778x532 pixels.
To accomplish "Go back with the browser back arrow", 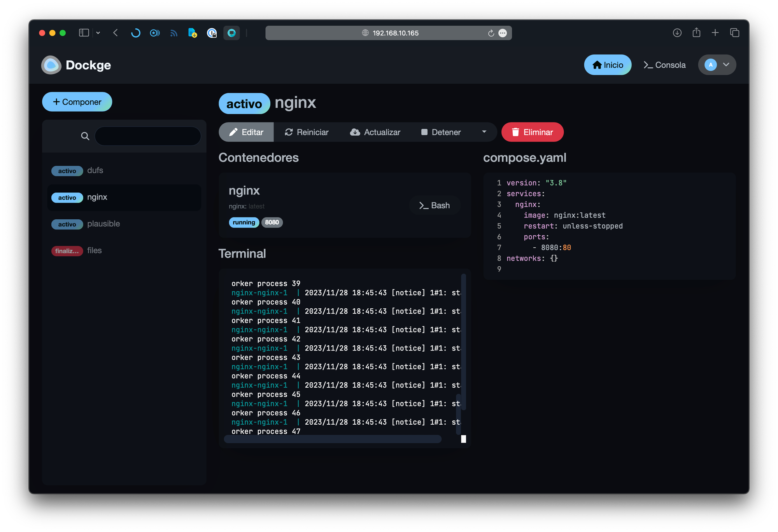I will click(x=116, y=33).
